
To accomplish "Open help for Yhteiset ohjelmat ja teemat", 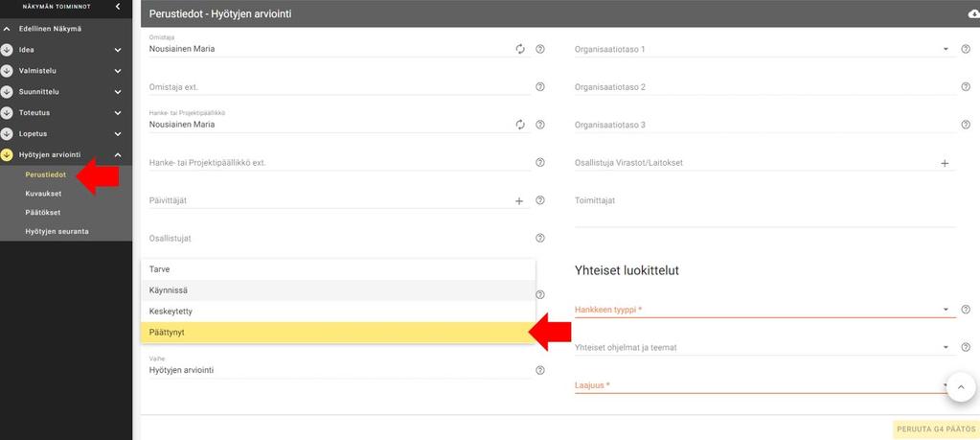I will coord(966,347).
